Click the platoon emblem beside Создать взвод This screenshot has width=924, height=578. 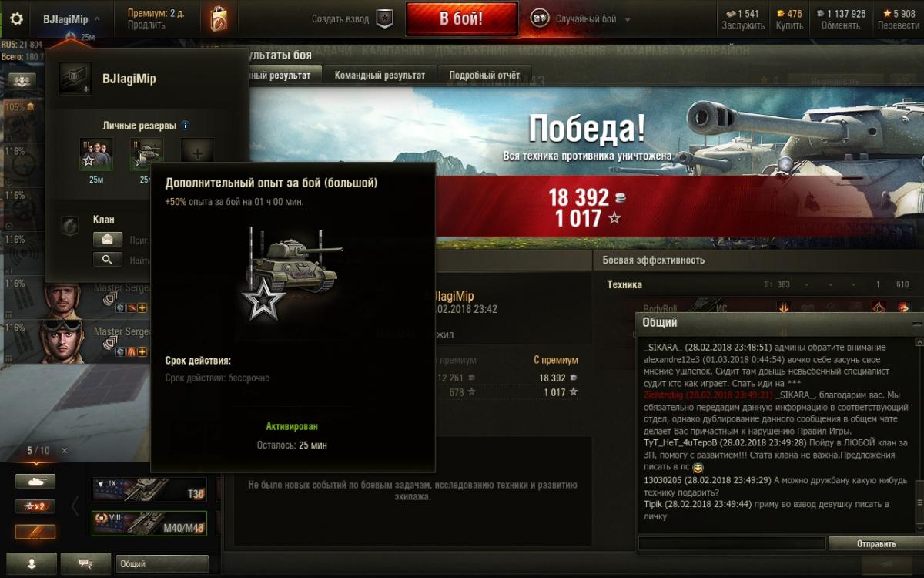point(385,19)
